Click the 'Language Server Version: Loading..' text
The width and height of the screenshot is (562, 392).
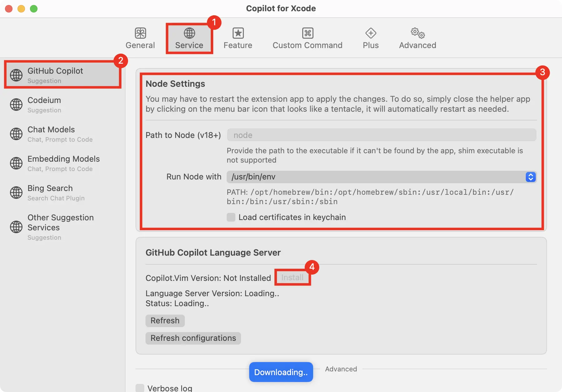212,293
